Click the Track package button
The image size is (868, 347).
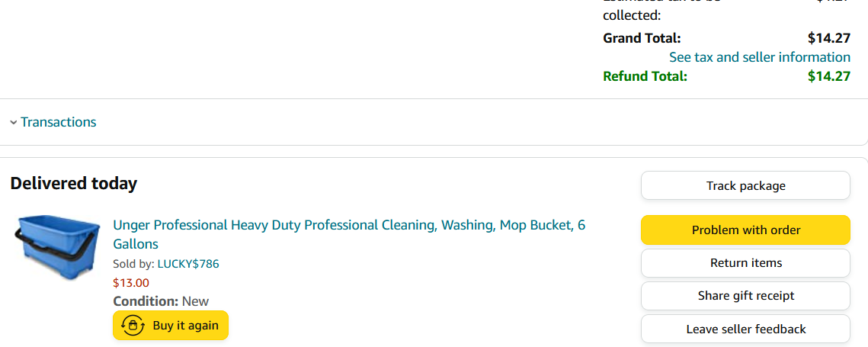(745, 185)
